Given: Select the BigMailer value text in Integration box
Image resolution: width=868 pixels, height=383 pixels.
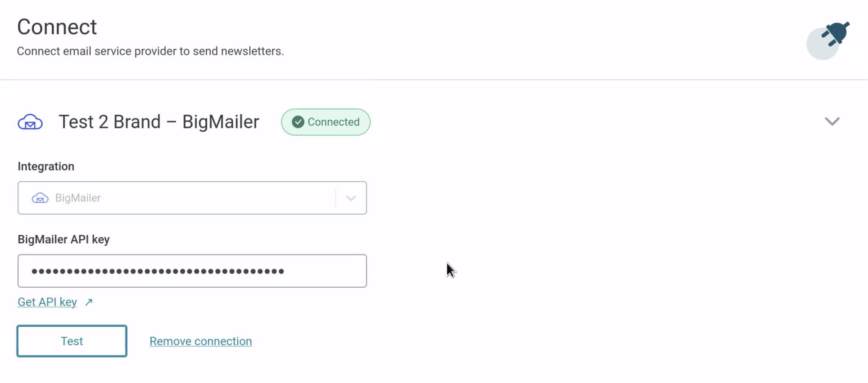Looking at the screenshot, I should pyautogui.click(x=78, y=198).
